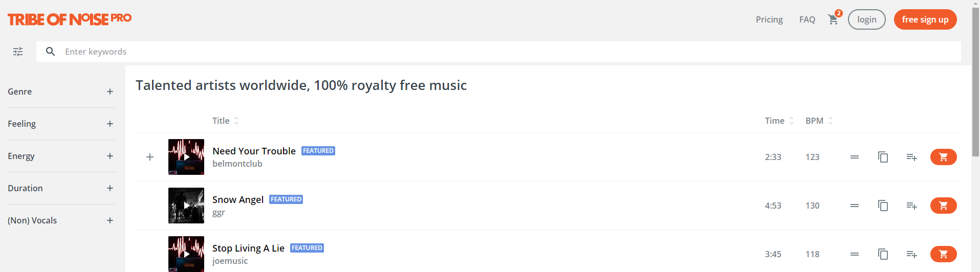Open the shopping cart with 2 items

834,19
